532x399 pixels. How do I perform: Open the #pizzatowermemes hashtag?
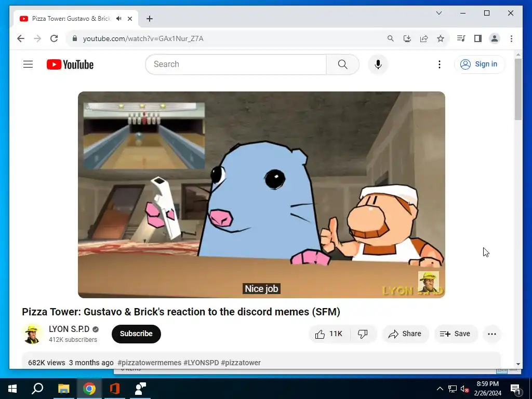click(149, 363)
